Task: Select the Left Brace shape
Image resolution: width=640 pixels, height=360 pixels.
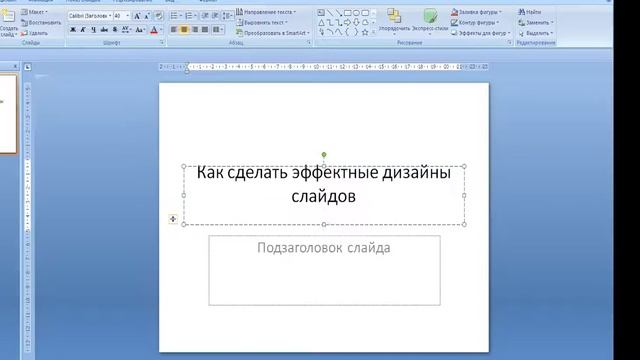Action: [x=347, y=32]
